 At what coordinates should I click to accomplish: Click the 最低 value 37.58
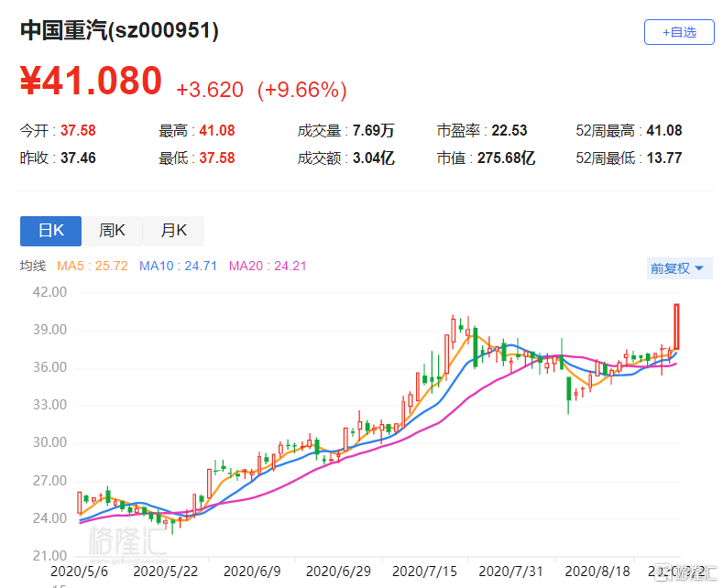216,158
